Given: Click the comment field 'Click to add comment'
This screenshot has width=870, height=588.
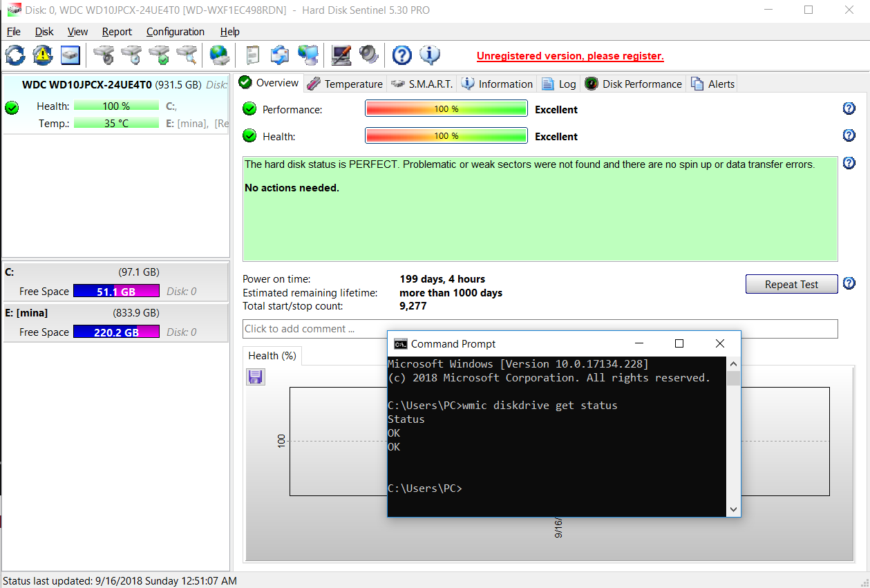Looking at the screenshot, I should point(540,329).
